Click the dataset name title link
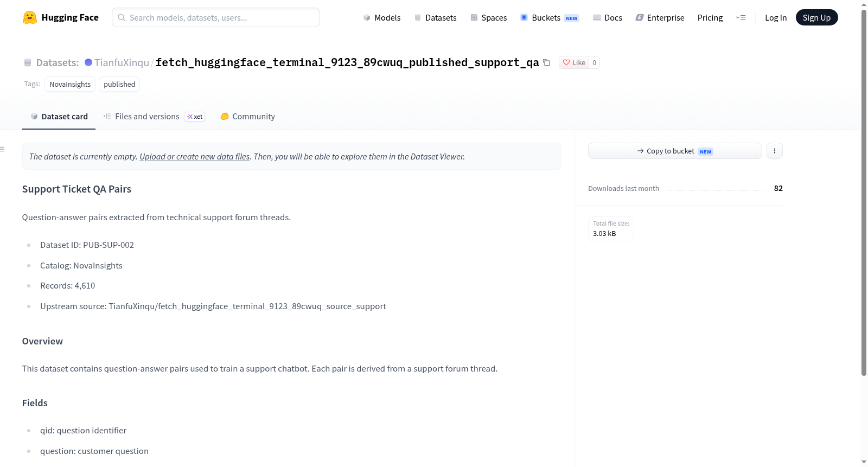 tap(347, 62)
